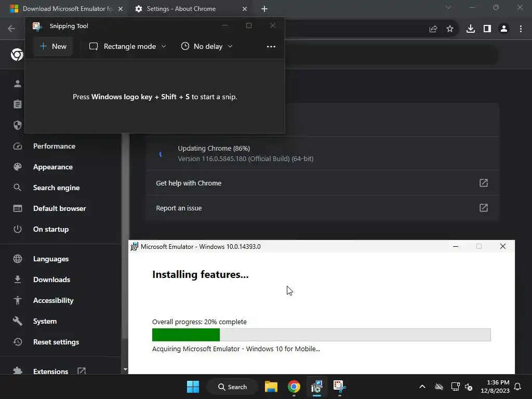Image resolution: width=532 pixels, height=399 pixels.
Task: Open taskbar Search box
Action: [x=232, y=387]
